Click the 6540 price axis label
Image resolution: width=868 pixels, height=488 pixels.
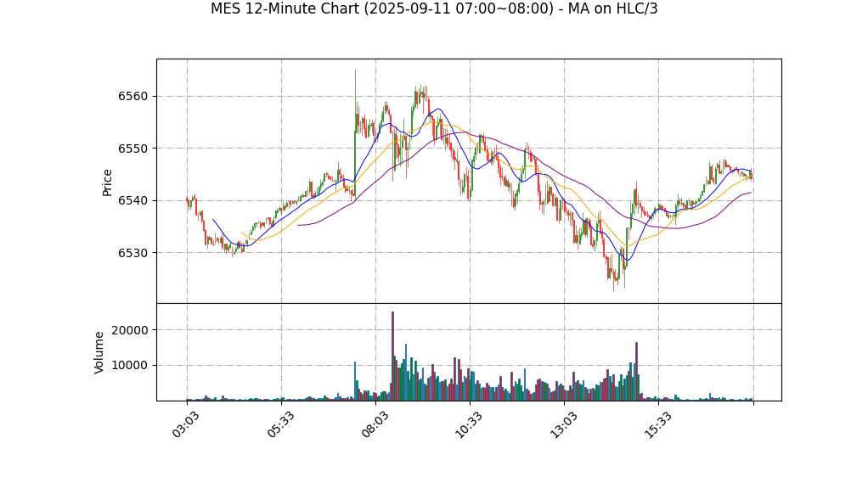coord(132,200)
